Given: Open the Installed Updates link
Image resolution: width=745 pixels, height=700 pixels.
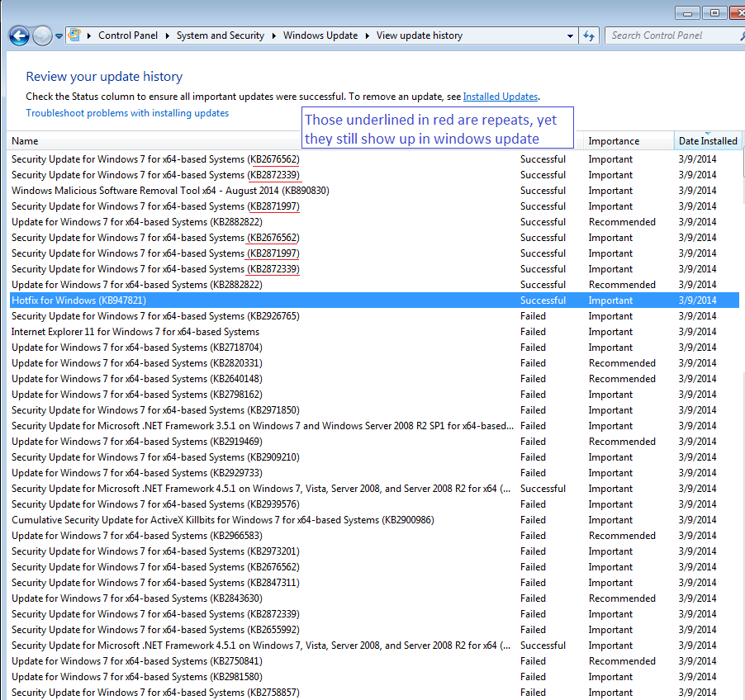Looking at the screenshot, I should point(501,97).
